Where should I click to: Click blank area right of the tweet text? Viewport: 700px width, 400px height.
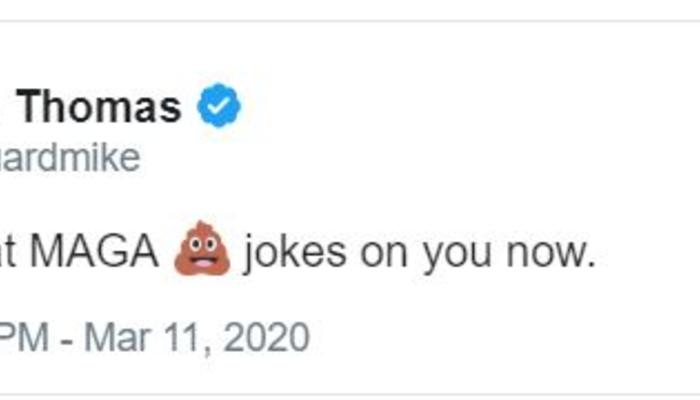(x=645, y=253)
